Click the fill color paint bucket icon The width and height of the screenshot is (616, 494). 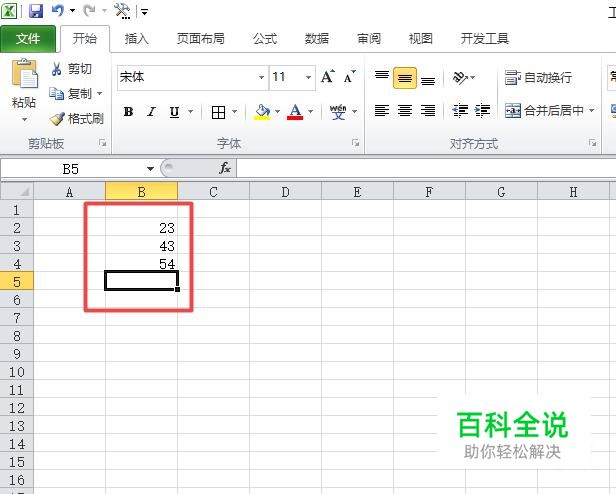[262, 112]
